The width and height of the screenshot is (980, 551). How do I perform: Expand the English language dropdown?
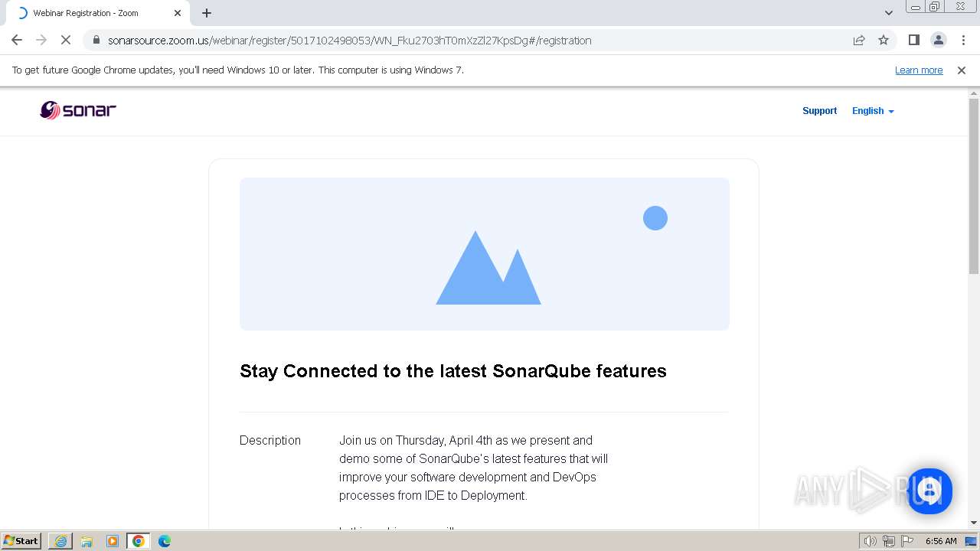(873, 111)
